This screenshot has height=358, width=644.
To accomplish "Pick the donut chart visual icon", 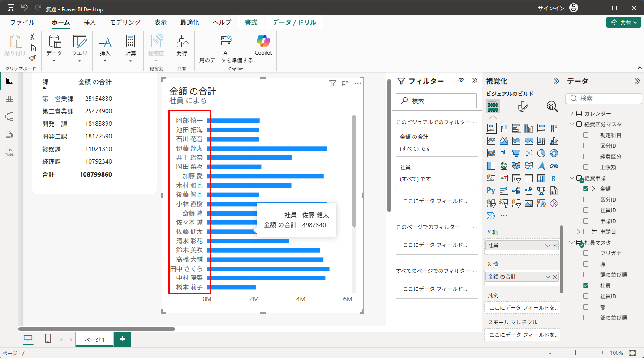I will coord(554,153).
